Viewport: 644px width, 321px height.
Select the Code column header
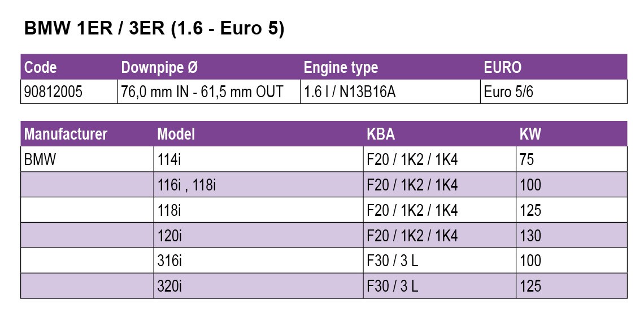(x=40, y=67)
